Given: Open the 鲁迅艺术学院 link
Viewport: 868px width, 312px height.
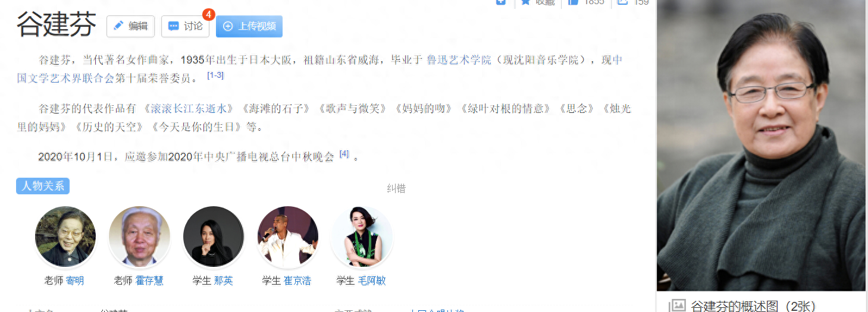Looking at the screenshot, I should click(x=459, y=60).
